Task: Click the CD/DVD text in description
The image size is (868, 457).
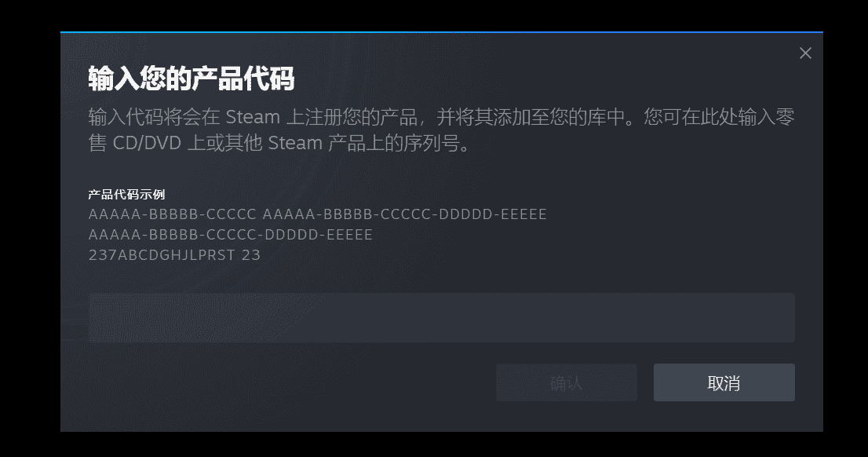Action: pos(148,144)
